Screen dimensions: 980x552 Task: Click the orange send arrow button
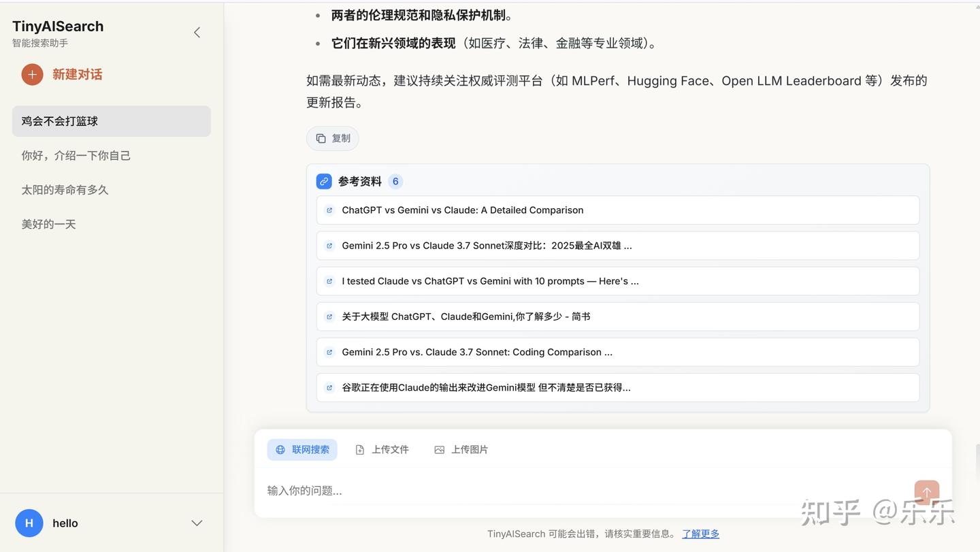[926, 491]
